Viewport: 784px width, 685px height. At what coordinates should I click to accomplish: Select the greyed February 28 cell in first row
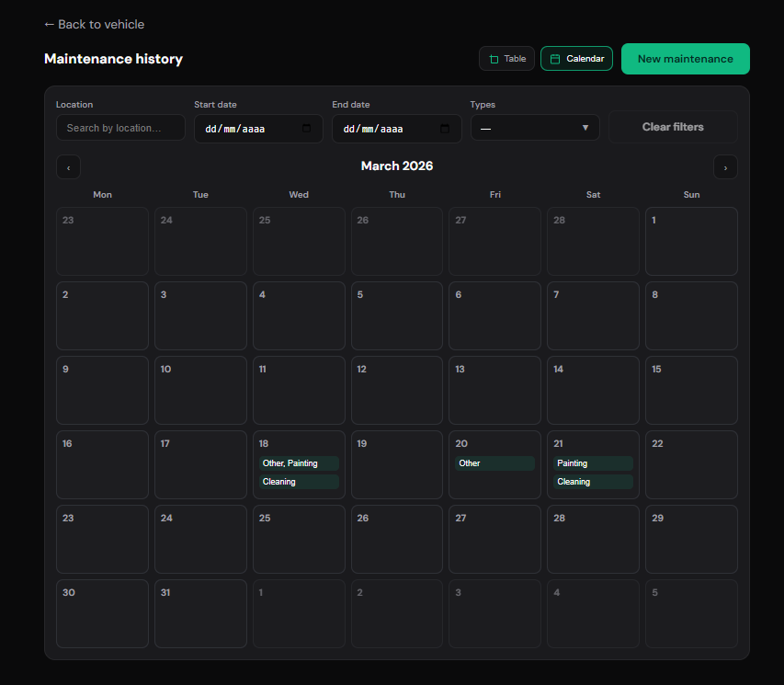pos(593,241)
